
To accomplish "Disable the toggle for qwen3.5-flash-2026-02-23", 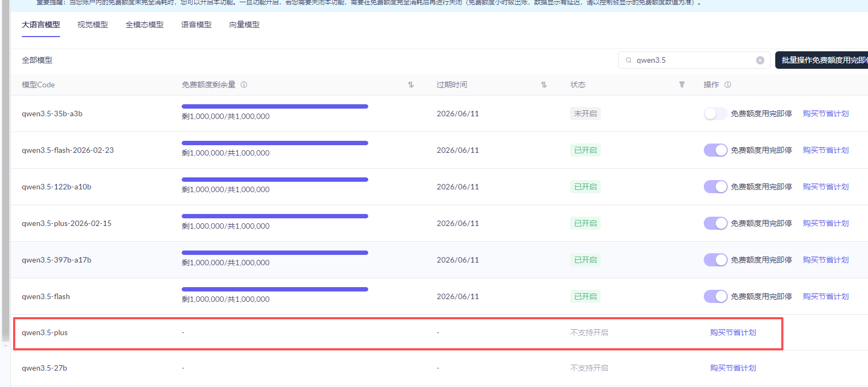I will [715, 150].
